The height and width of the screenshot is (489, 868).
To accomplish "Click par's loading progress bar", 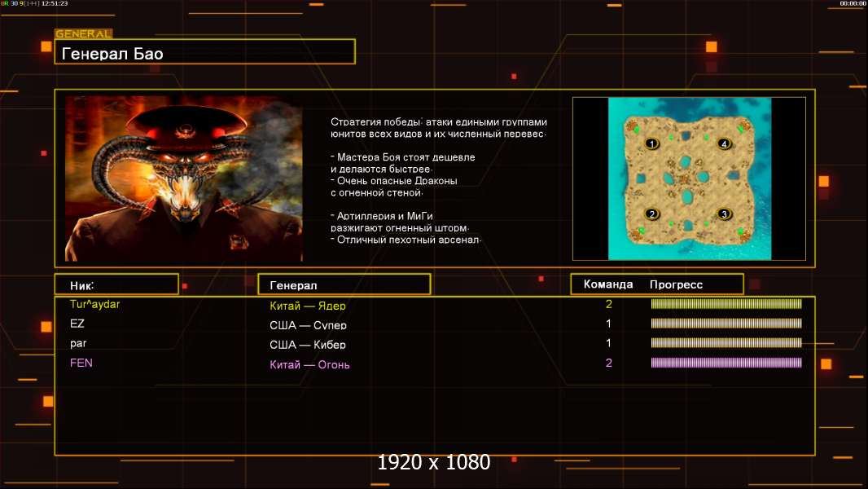I will click(726, 343).
